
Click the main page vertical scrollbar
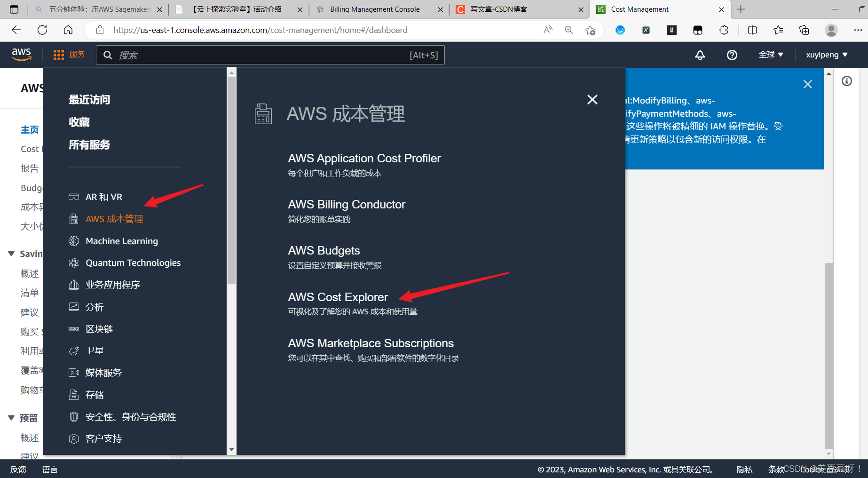tap(829, 356)
